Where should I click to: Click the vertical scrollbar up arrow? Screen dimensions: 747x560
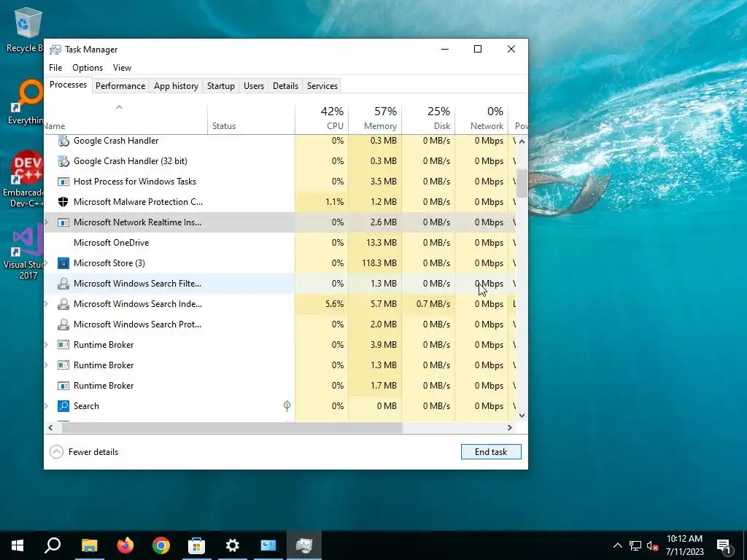[x=522, y=141]
